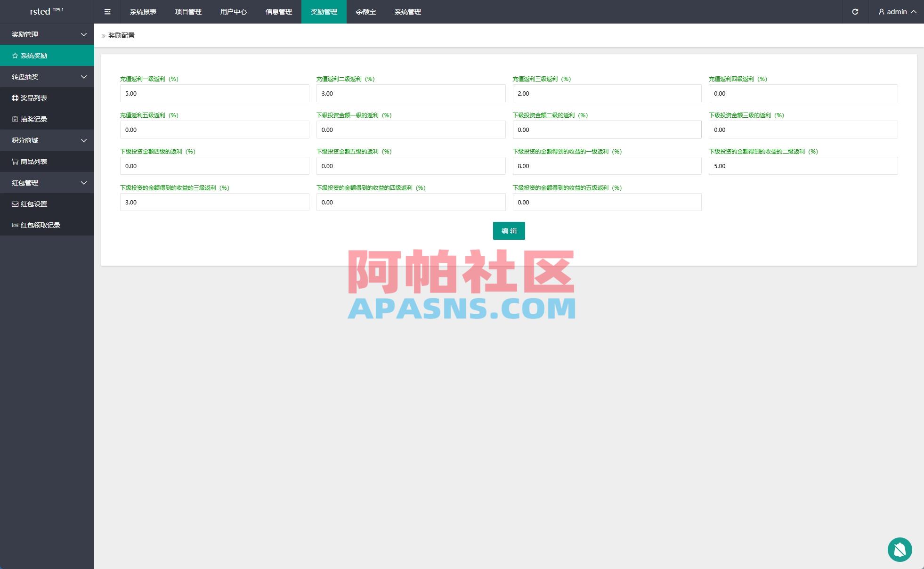
Task: Collapse the 红包管理 sidebar group
Action: coord(47,182)
